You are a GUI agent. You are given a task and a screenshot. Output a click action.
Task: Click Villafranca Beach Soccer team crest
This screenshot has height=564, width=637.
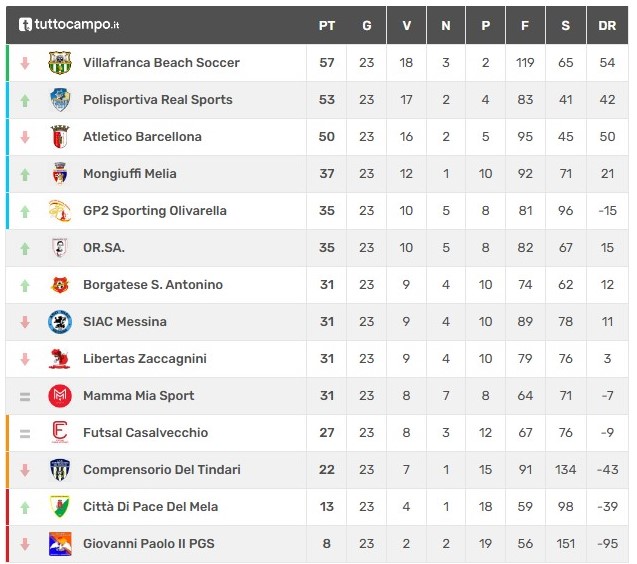pyautogui.click(x=60, y=63)
